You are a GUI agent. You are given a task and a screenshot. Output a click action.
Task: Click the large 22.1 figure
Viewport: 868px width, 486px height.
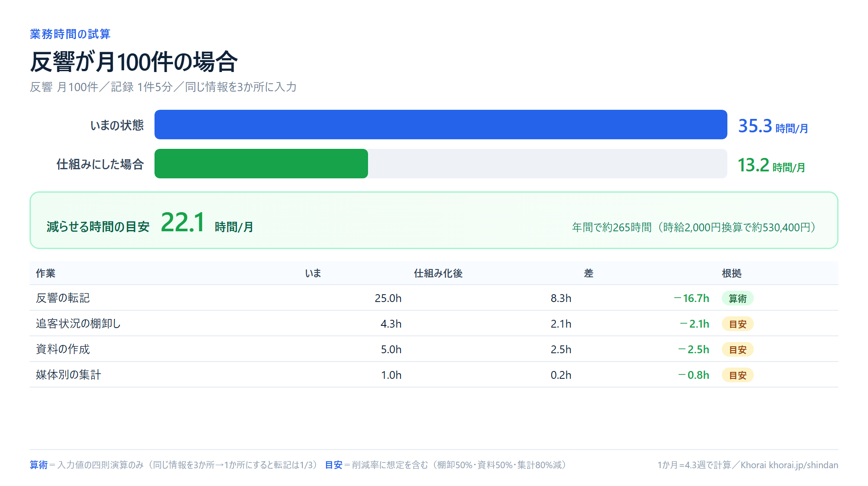pos(182,222)
